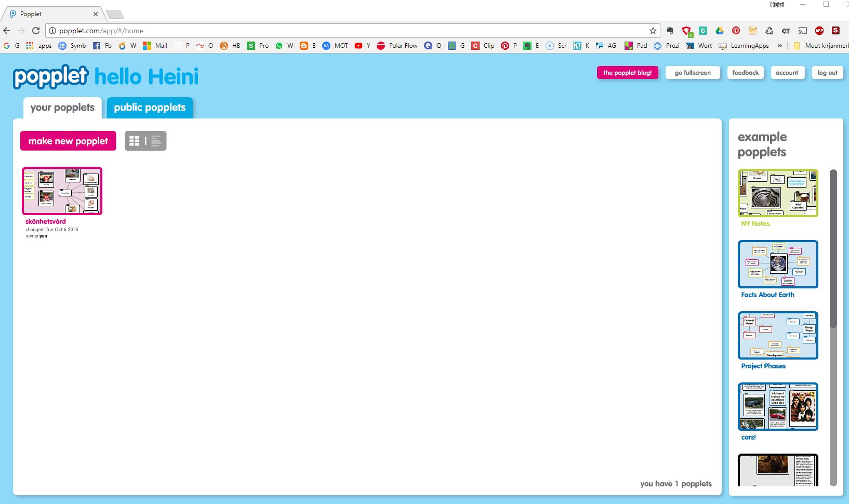Screen dimensions: 849x504
Task: Click the make new popplet button
Action: 68,141
